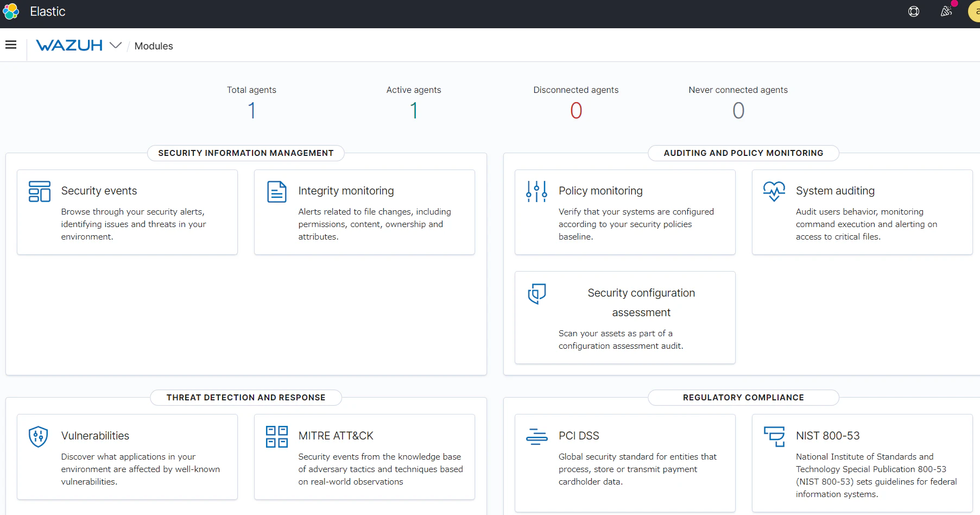Open the PCI DSS module
The width and height of the screenshot is (980, 515).
(x=625, y=463)
